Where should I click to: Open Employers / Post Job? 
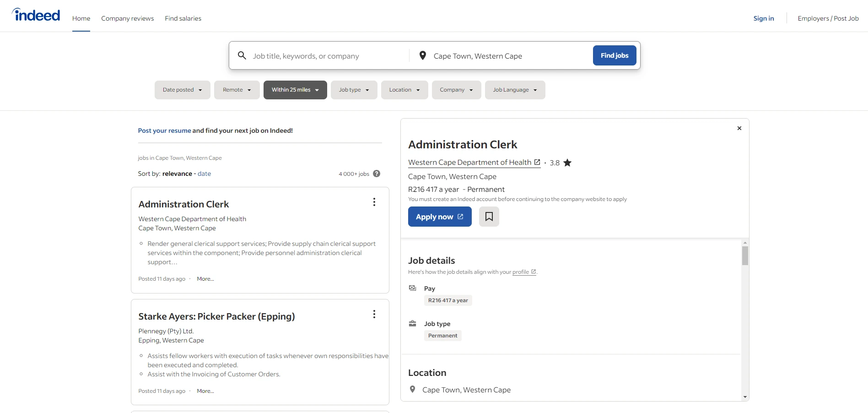[828, 18]
